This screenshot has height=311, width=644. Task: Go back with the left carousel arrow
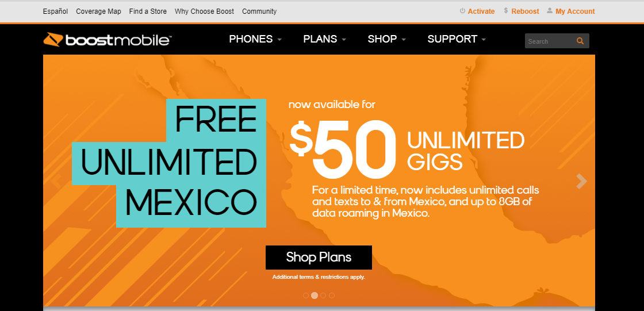pyautogui.click(x=57, y=181)
